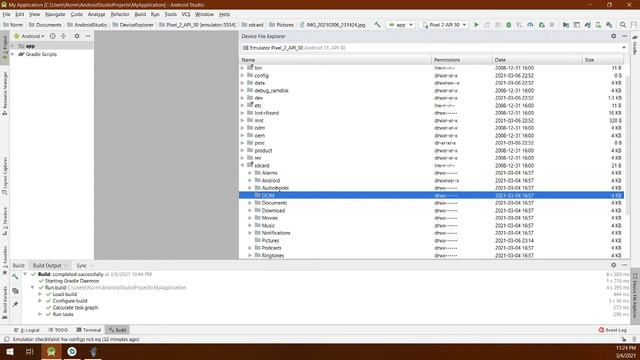
Task: Open the app run configuration dropdown
Action: click(x=400, y=25)
